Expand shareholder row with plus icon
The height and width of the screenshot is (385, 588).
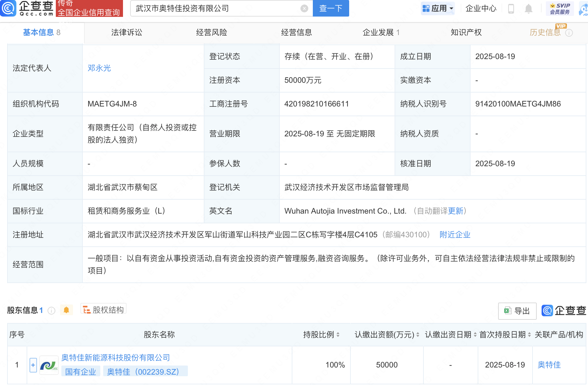(x=33, y=365)
